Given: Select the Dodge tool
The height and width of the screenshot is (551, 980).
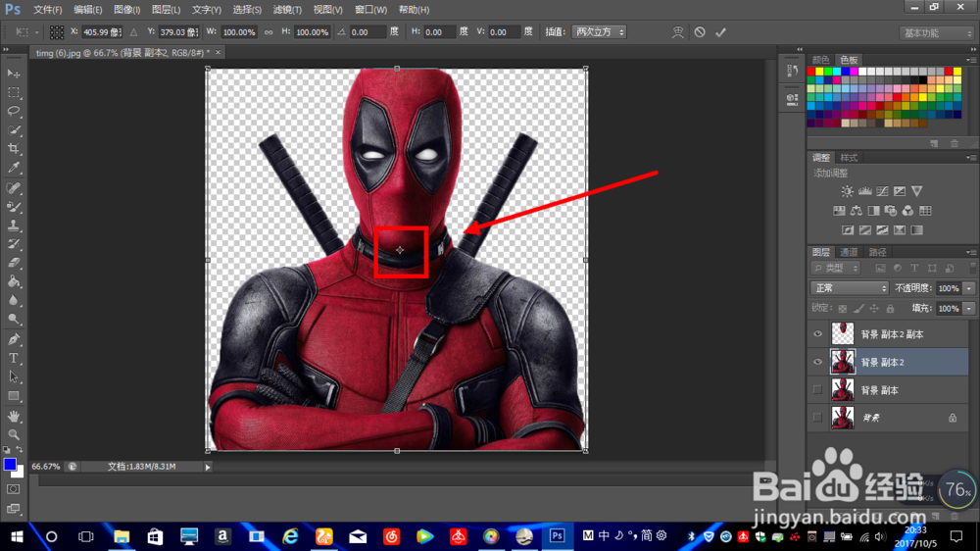Looking at the screenshot, I should click(13, 320).
